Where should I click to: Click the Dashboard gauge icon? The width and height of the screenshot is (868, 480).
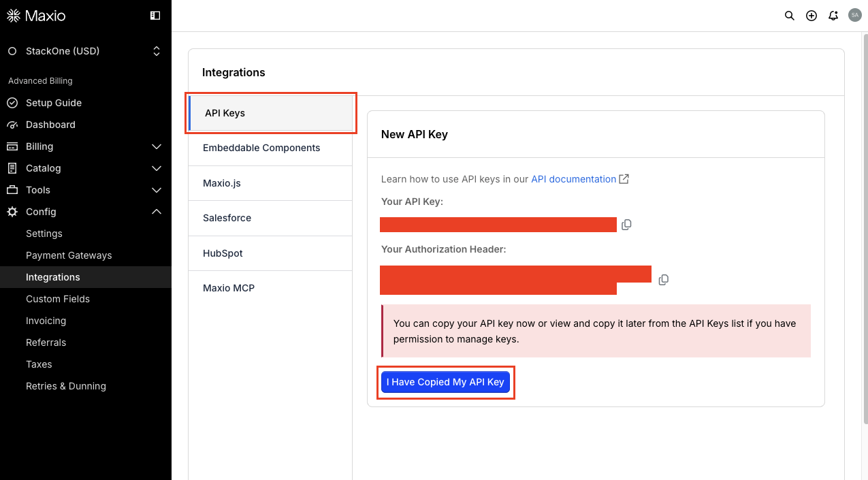[12, 125]
